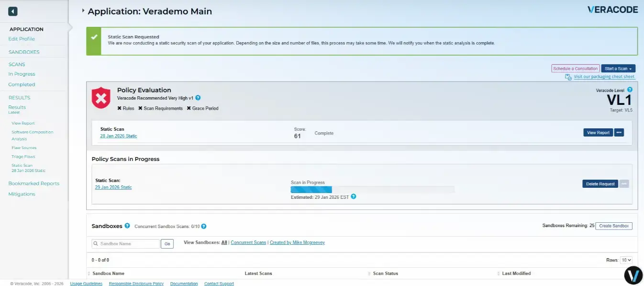644x286 pixels.
Task: Click the search magnifier in Sandbox Name field
Action: [x=96, y=244]
